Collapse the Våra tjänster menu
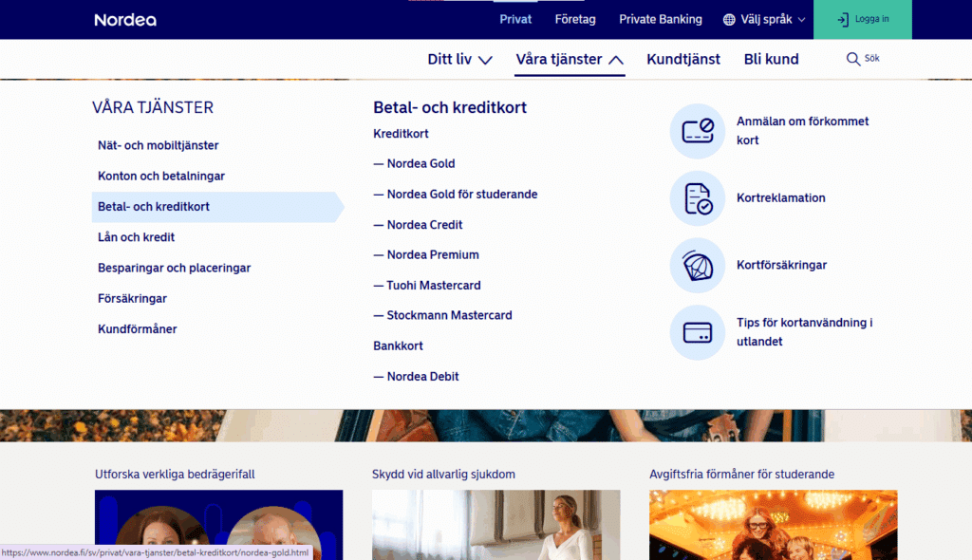Screen dimensions: 972x560 coord(570,59)
